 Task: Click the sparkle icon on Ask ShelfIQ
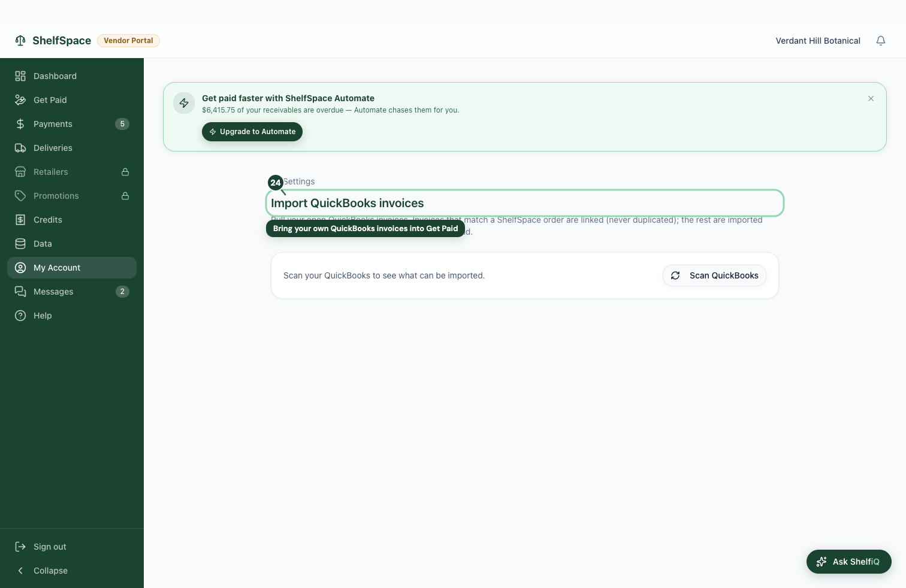tap(822, 562)
